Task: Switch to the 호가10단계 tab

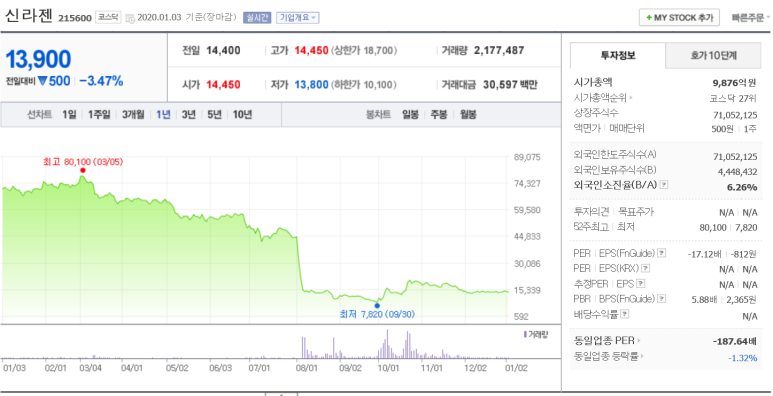Action: pos(713,55)
